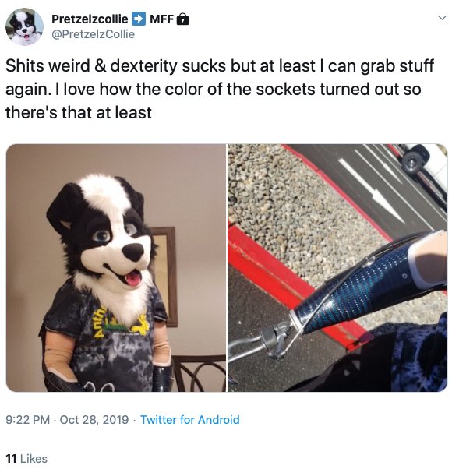Open the Pretzelzcollie display name link
Image resolution: width=452 pixels, height=476 pixels.
point(90,19)
